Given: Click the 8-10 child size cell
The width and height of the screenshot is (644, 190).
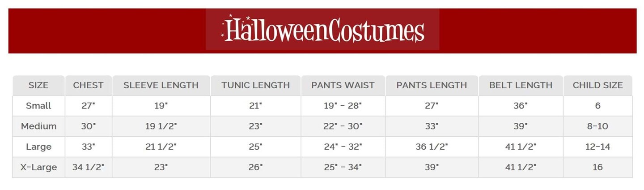Looking at the screenshot, I should pyautogui.click(x=597, y=126).
